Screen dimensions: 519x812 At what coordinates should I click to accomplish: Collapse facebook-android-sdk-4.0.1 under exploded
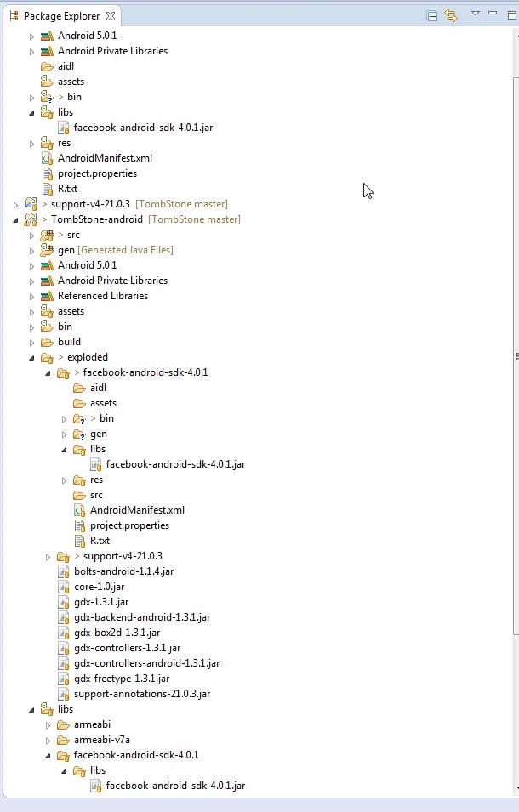[48, 373]
